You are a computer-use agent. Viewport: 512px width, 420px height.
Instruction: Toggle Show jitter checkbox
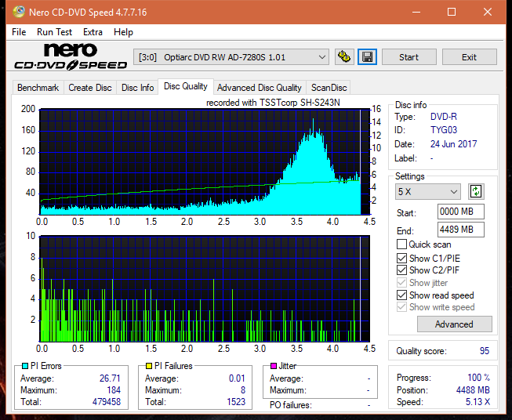click(401, 283)
